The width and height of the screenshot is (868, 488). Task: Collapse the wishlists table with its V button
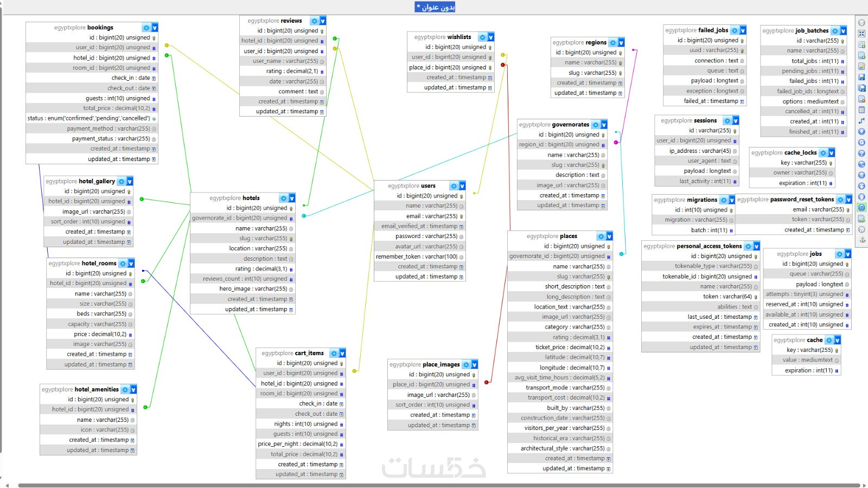pyautogui.click(x=491, y=37)
